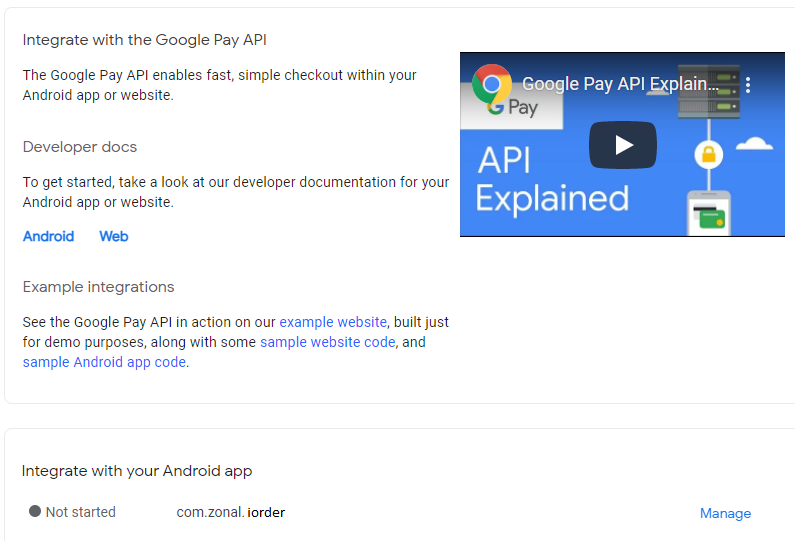Open the Android developer docs link
Image resolution: width=795 pixels, height=541 pixels.
[48, 236]
